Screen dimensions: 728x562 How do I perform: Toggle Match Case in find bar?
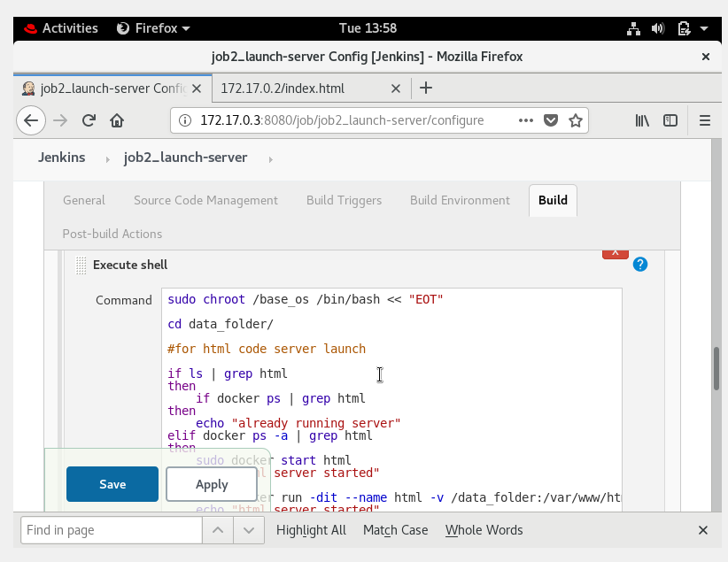click(x=396, y=530)
